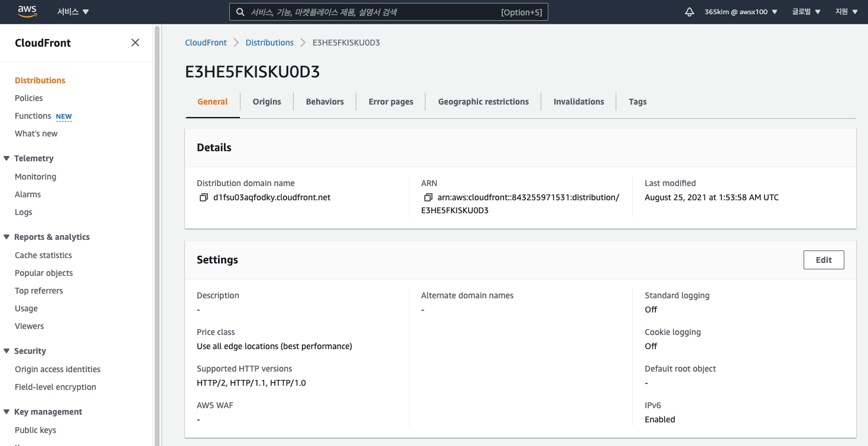Collapse the Reports & analytics section

(6, 237)
